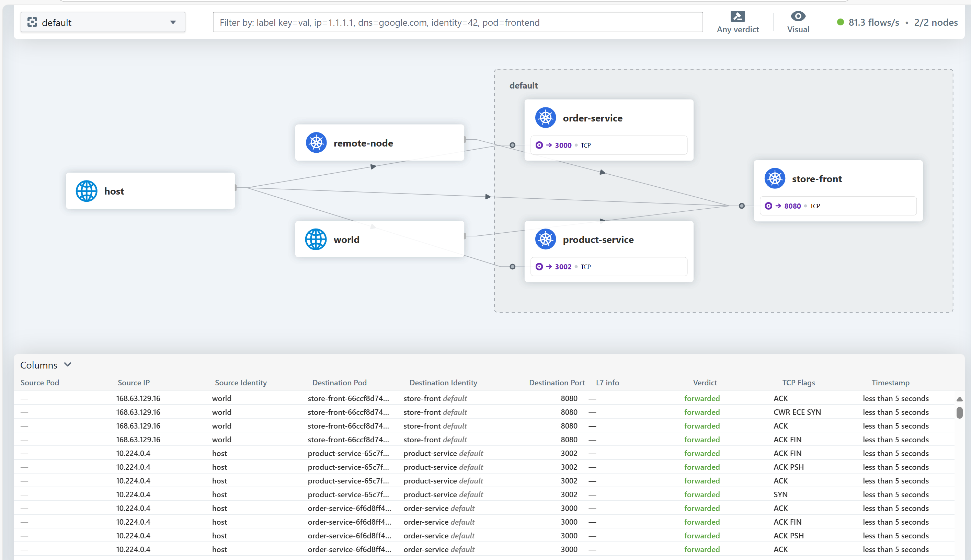Click the namespace icon beside default
Screen dimensions: 971x560
(x=32, y=22)
